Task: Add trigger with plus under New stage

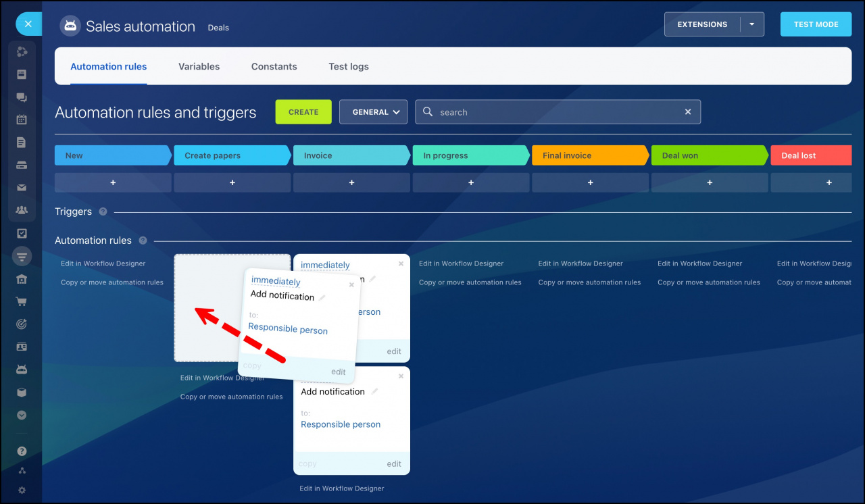Action: click(x=113, y=182)
